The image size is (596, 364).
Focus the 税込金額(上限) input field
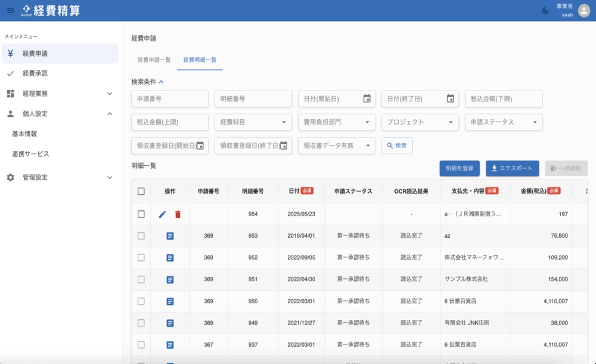[x=169, y=122]
